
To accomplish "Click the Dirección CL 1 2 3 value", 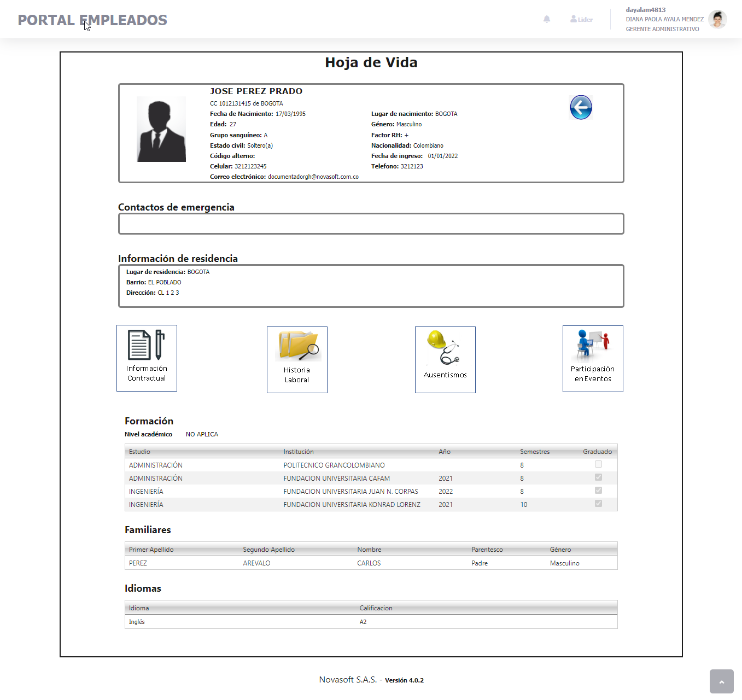I will click(x=168, y=293).
